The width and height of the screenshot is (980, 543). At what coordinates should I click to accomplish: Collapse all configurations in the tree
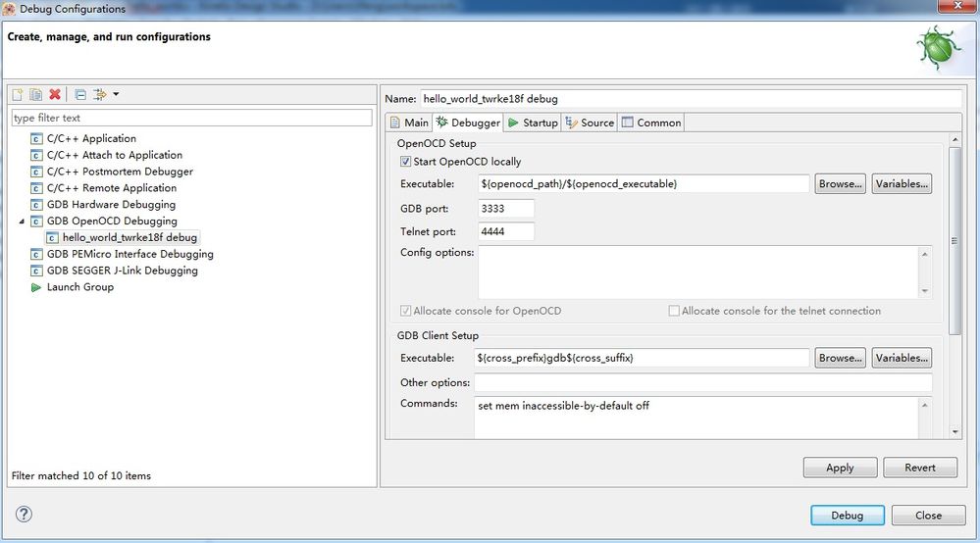click(80, 94)
